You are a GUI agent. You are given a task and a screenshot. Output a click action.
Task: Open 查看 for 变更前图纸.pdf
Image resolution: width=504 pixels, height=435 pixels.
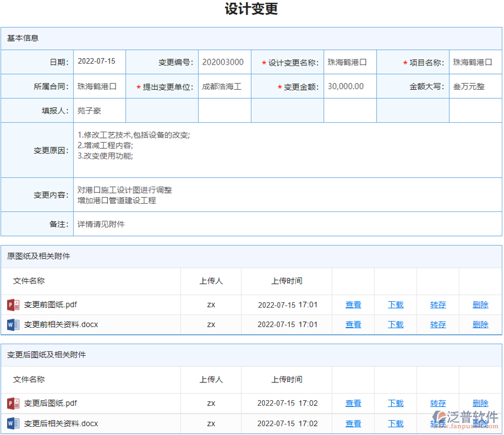tap(353, 304)
